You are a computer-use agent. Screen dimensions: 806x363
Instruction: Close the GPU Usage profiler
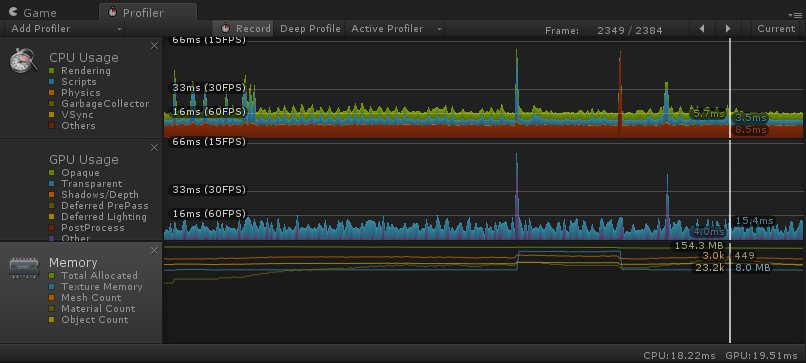point(154,148)
